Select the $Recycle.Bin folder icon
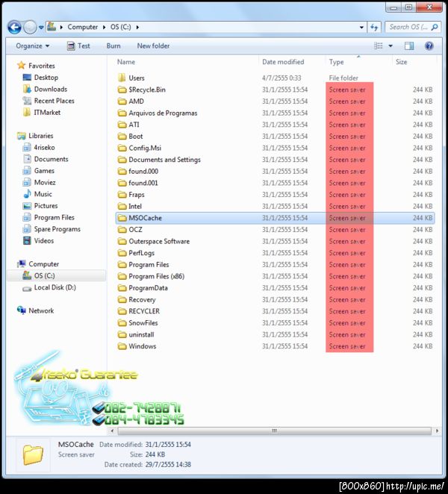 click(122, 90)
